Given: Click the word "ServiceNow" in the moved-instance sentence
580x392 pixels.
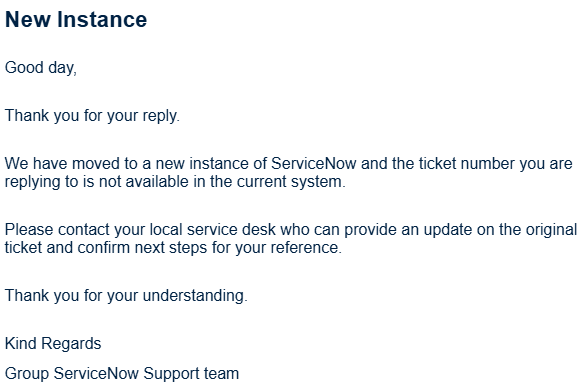Looking at the screenshot, I should (314, 163).
